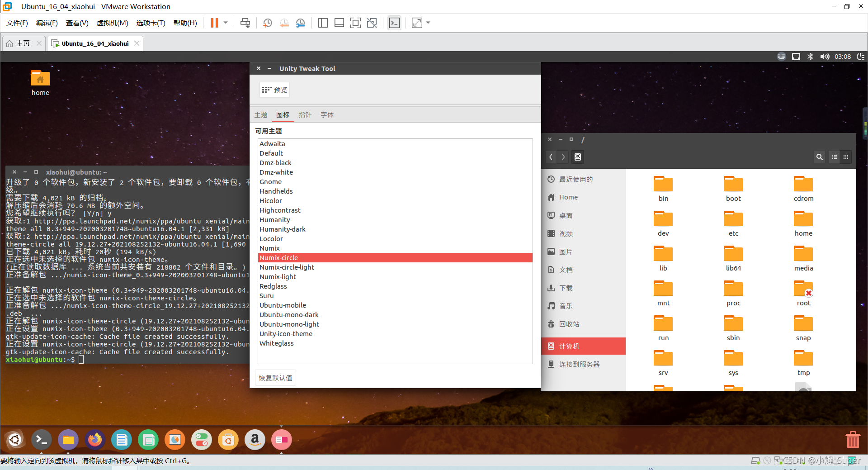Open VMware snapshot manager icon
Screen dimensions: 868x470
[x=300, y=23]
